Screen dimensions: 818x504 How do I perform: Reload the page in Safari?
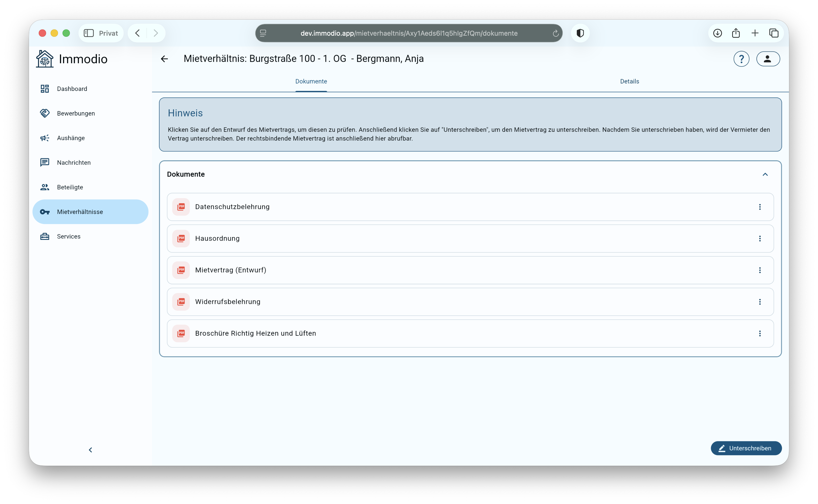[x=555, y=33]
